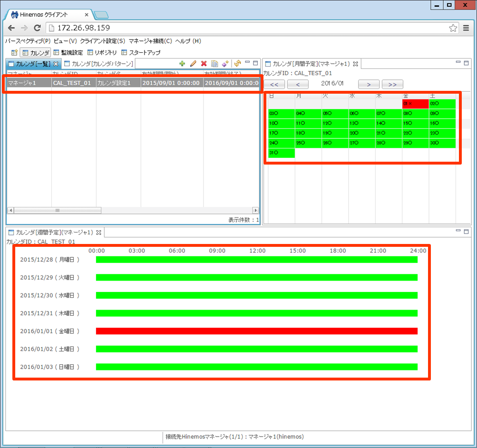Select the CAL_TEST_01 calendar ID cell
Screen dimensions: 477x448
point(74,83)
